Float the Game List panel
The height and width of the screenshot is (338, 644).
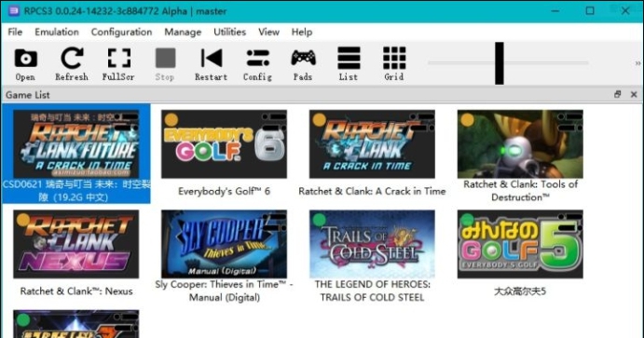[617, 94]
